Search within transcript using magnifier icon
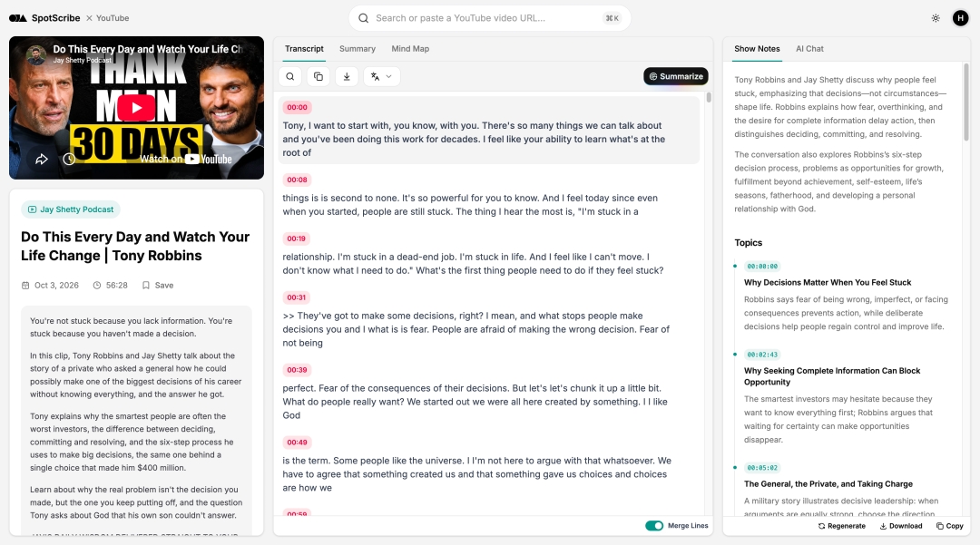The image size is (980, 545). (290, 76)
